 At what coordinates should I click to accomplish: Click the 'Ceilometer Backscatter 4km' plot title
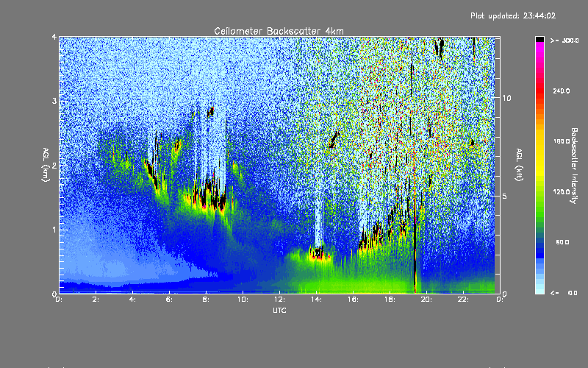click(279, 31)
